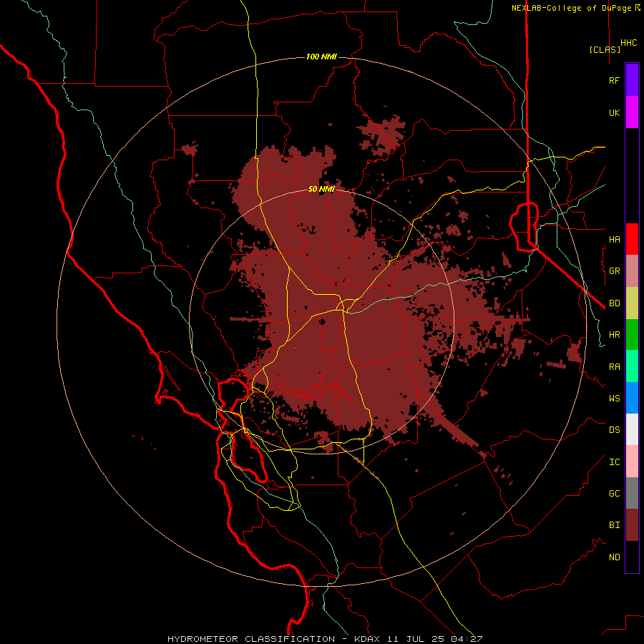Click the 'UK' legend label
The height and width of the screenshot is (644, 644).
pos(614,112)
